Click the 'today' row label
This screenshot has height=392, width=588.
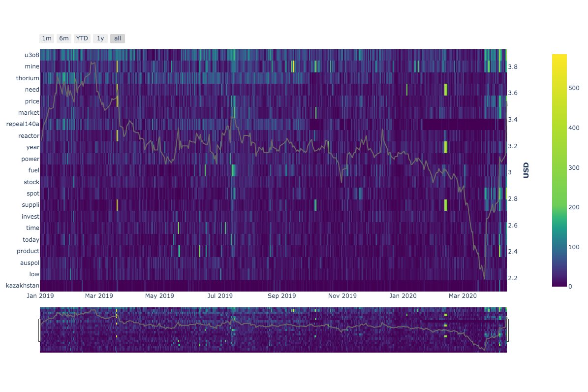(31, 239)
